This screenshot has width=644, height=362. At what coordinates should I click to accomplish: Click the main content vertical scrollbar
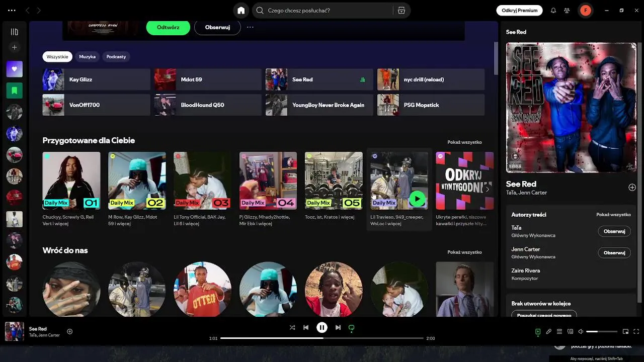(496, 58)
